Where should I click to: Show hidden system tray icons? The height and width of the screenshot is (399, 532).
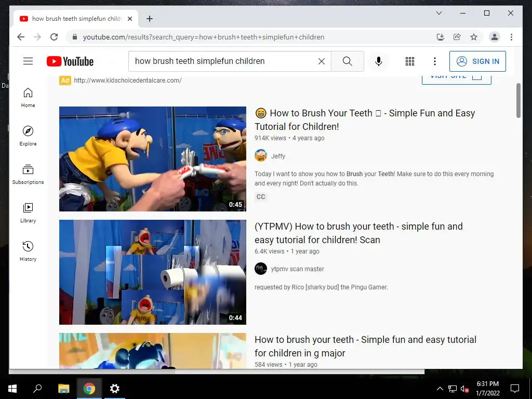coord(440,389)
